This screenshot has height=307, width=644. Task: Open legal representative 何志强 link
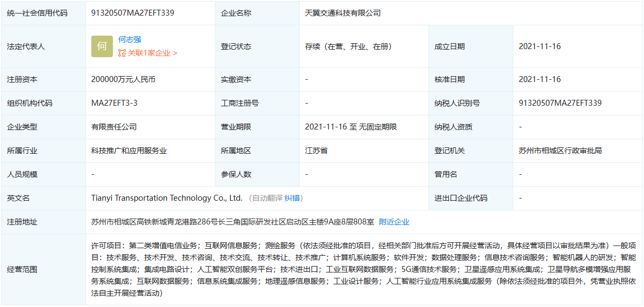click(130, 39)
